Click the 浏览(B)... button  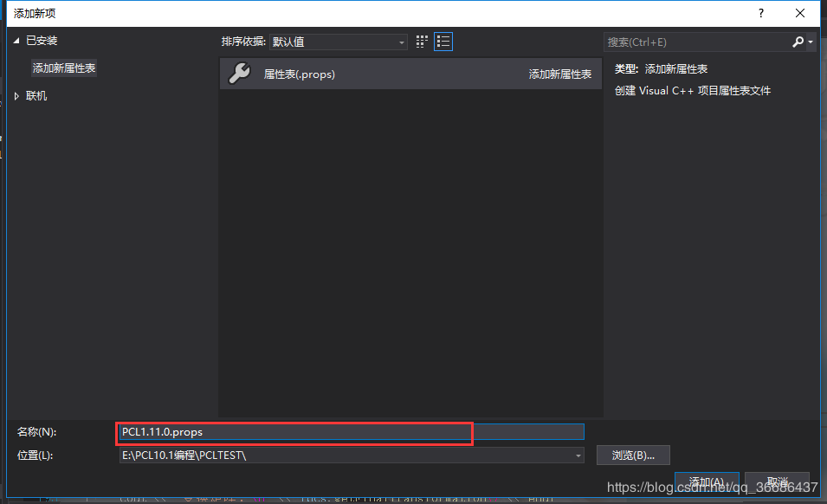[x=633, y=455]
